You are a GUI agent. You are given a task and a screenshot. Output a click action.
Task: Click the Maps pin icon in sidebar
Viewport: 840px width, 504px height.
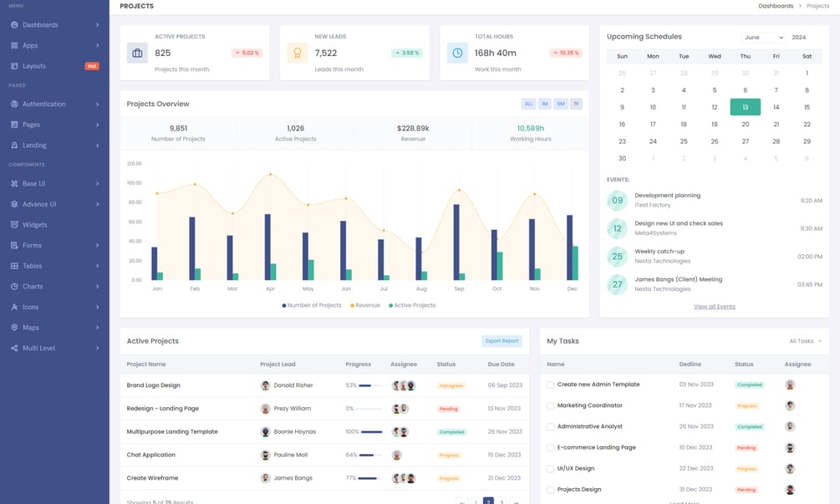[x=14, y=328]
